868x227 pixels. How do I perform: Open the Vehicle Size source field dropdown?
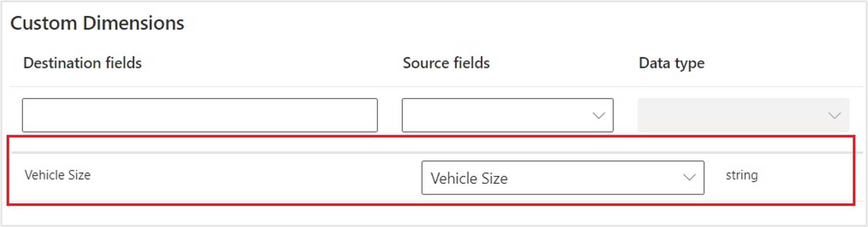point(562,177)
